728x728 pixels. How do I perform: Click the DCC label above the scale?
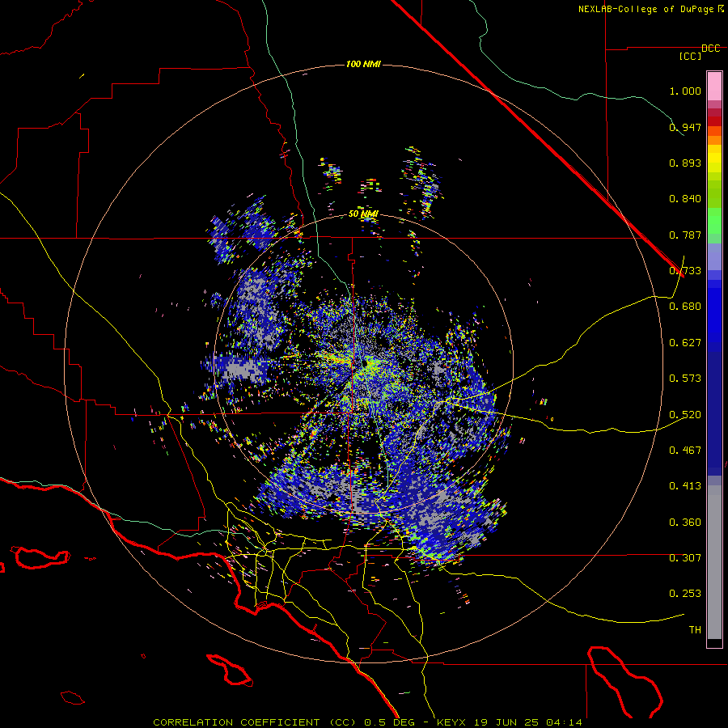click(x=711, y=49)
